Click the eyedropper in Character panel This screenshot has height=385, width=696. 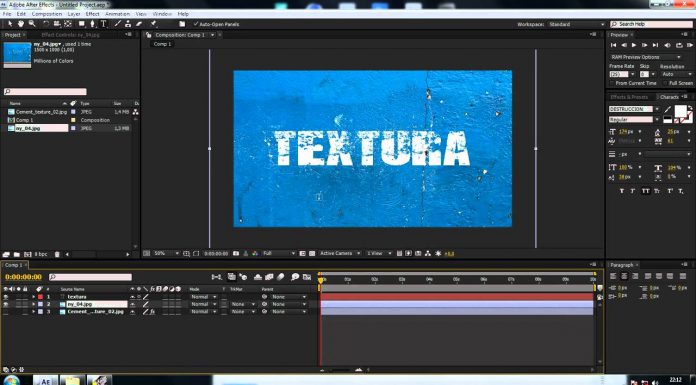click(x=668, y=109)
